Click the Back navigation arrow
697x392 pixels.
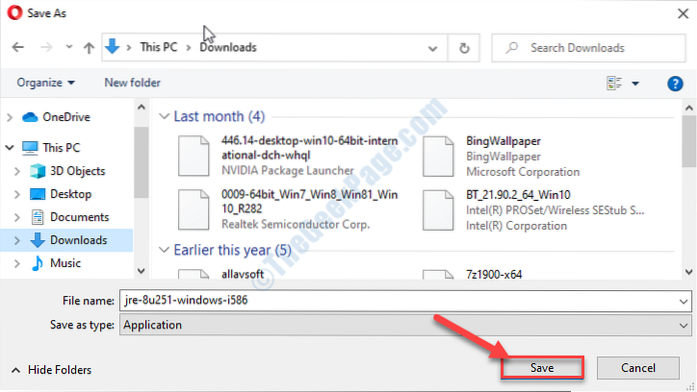point(18,47)
